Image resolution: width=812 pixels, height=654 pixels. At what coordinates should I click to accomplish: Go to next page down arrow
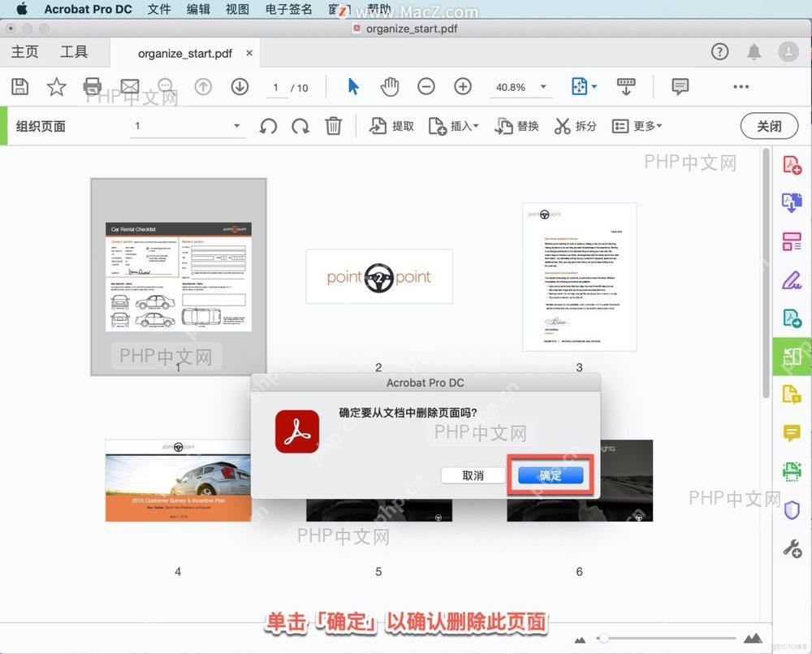[240, 87]
